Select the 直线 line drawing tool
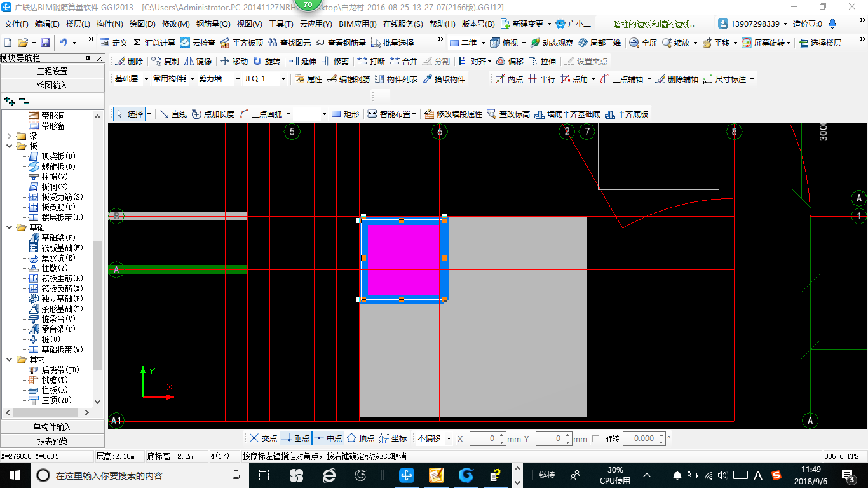Viewport: 868px width, 488px height. pyautogui.click(x=173, y=114)
